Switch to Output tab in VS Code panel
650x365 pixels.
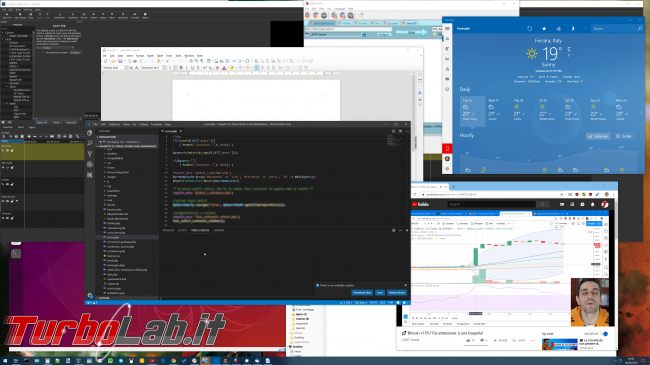[182, 230]
